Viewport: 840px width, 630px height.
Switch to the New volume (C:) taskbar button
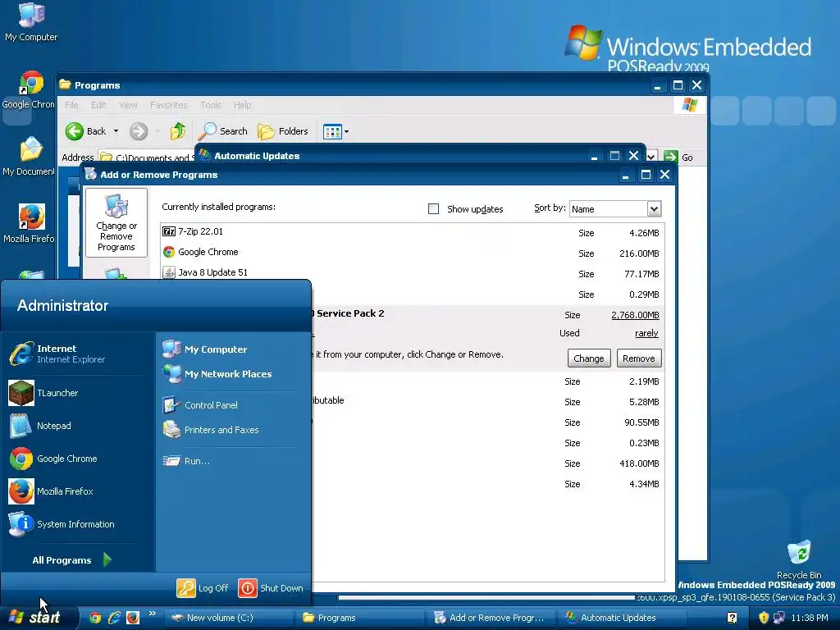(228, 618)
